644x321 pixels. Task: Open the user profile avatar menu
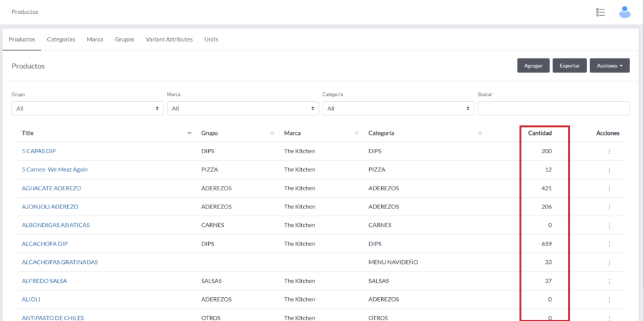(625, 12)
